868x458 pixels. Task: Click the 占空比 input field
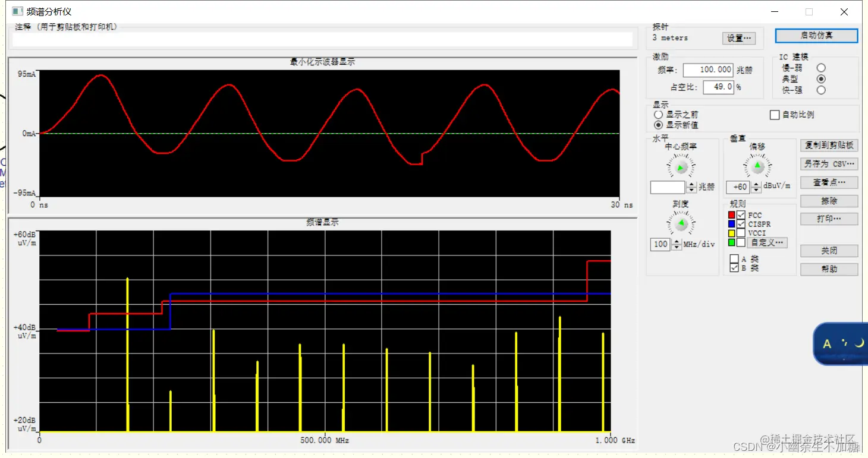(x=719, y=87)
